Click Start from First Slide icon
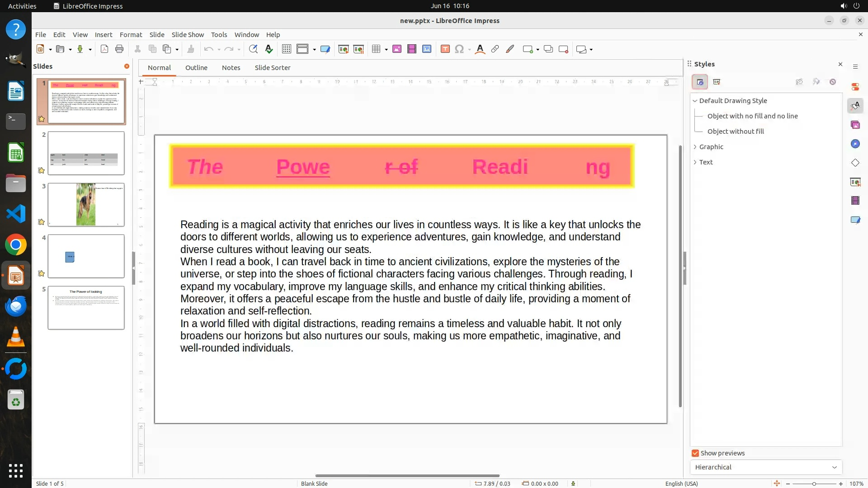868x488 pixels. pos(344,49)
